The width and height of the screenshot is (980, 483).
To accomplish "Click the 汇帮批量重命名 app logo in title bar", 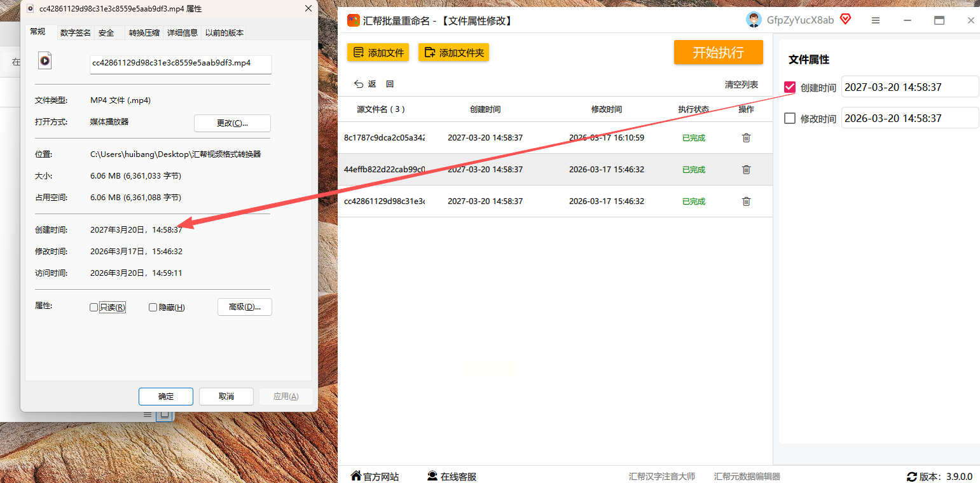I will tap(353, 20).
